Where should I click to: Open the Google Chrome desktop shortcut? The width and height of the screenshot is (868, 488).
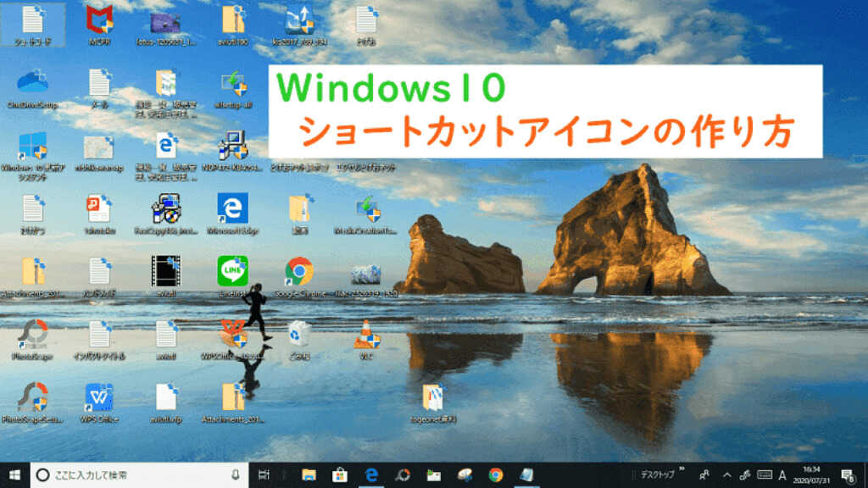click(x=301, y=273)
